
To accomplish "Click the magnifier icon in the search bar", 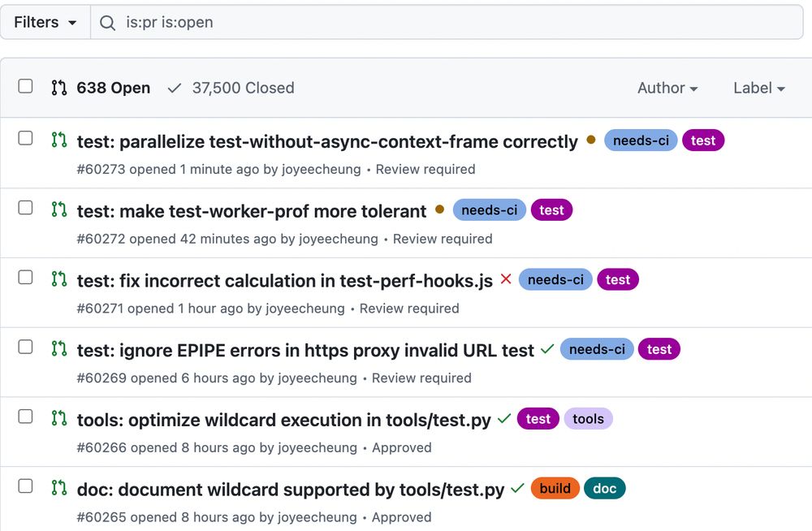I will click(x=108, y=23).
